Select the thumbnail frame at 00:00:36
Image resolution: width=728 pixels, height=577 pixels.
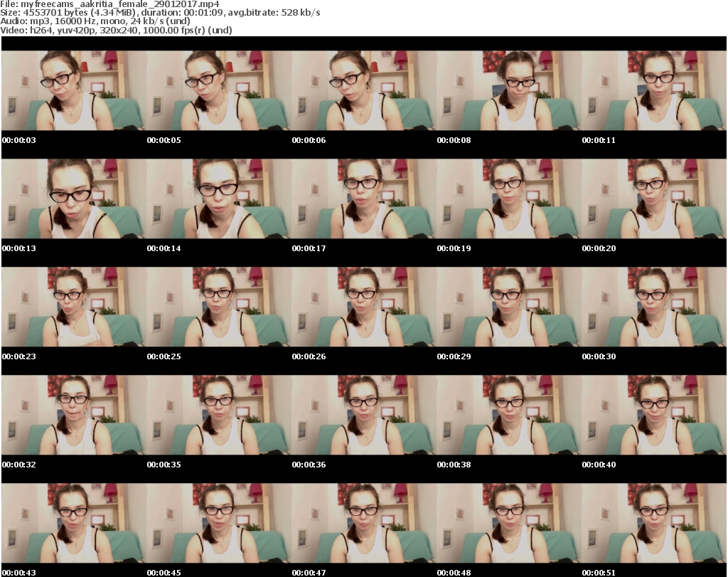[x=364, y=415]
